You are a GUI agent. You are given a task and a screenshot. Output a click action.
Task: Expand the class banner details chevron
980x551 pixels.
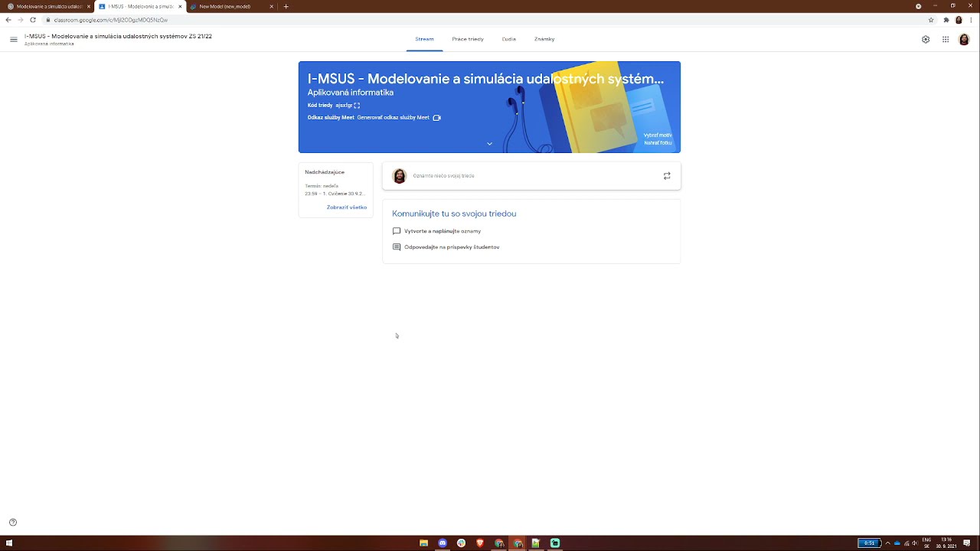[x=489, y=144]
